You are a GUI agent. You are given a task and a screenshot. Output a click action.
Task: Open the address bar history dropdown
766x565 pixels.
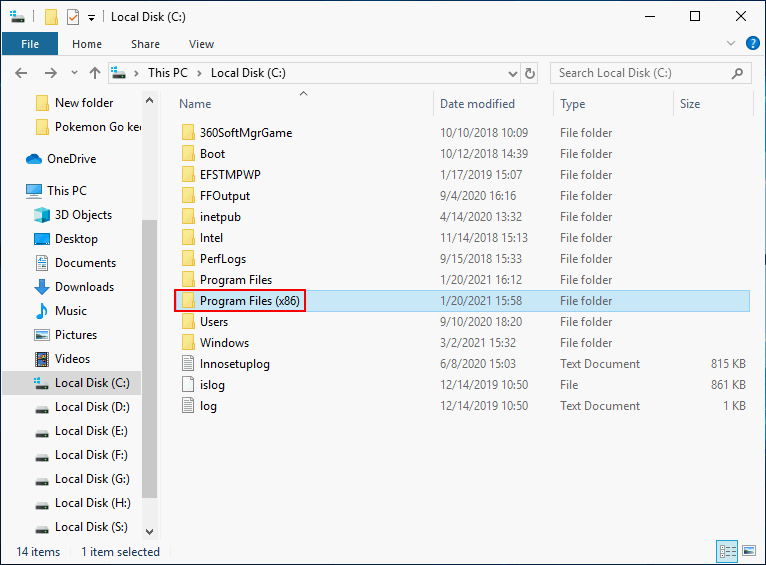coord(512,74)
